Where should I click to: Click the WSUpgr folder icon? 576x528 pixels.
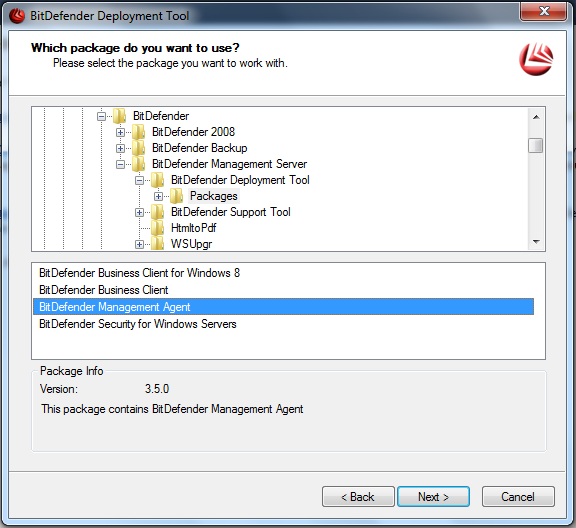158,244
